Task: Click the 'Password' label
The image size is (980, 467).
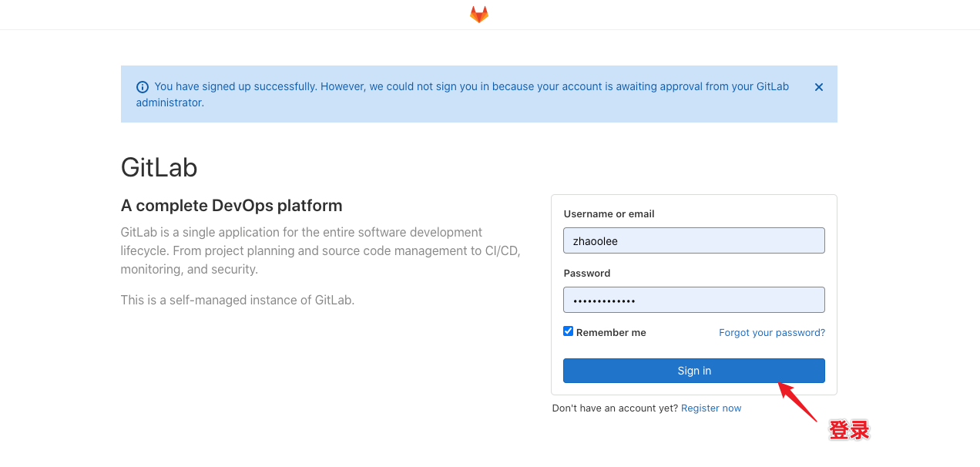Action: [x=587, y=274]
